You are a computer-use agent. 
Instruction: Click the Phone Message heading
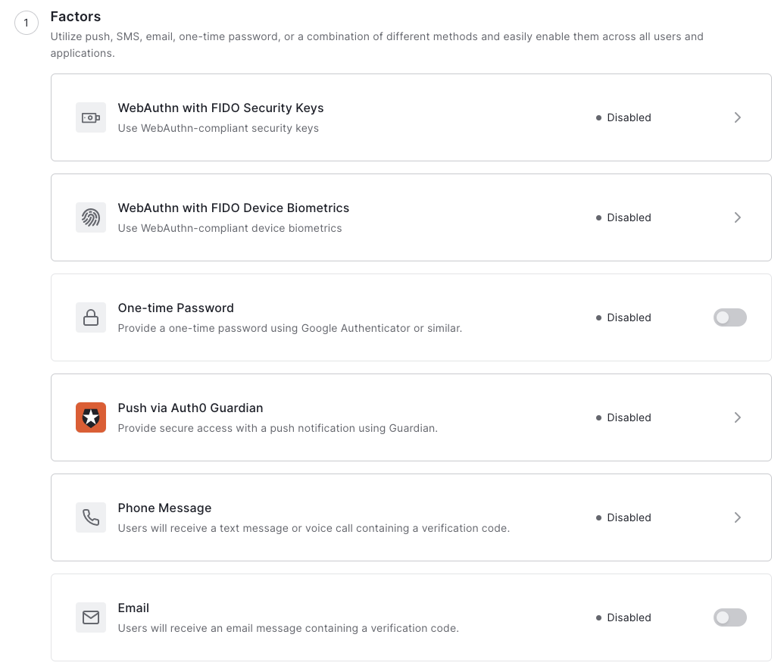164,508
